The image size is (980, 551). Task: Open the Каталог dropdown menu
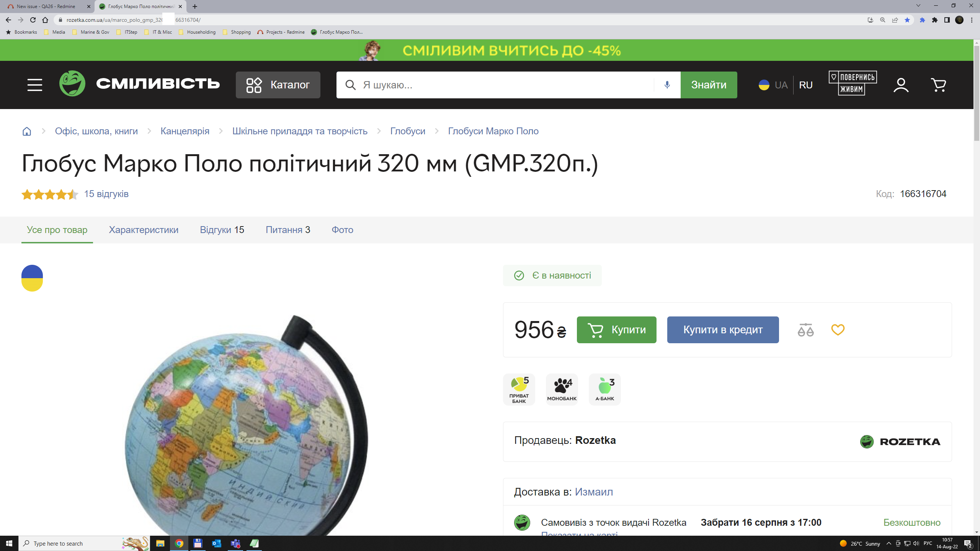pos(278,85)
